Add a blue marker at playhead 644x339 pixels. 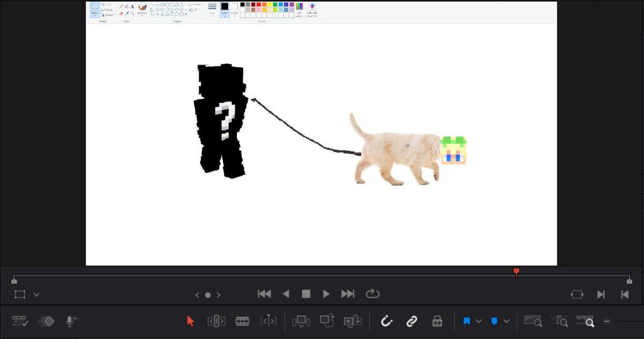[x=495, y=321]
